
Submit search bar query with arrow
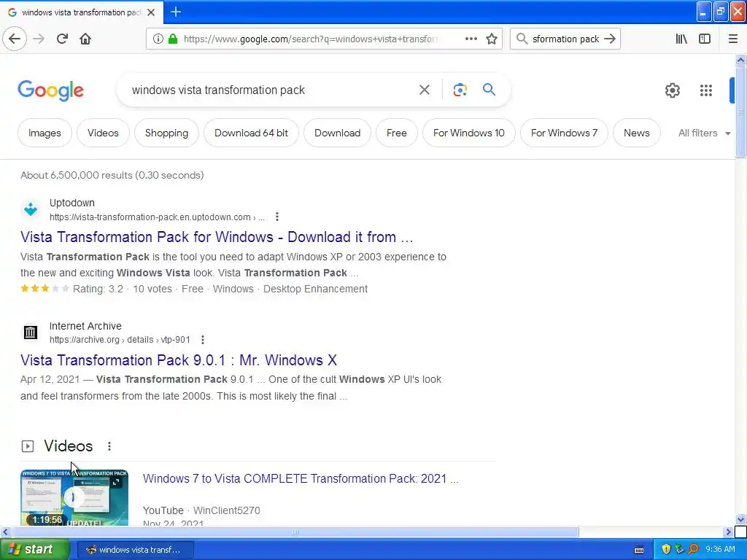tap(610, 39)
